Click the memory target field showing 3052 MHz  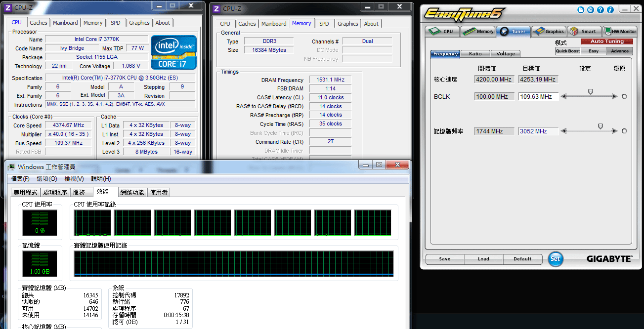[538, 131]
